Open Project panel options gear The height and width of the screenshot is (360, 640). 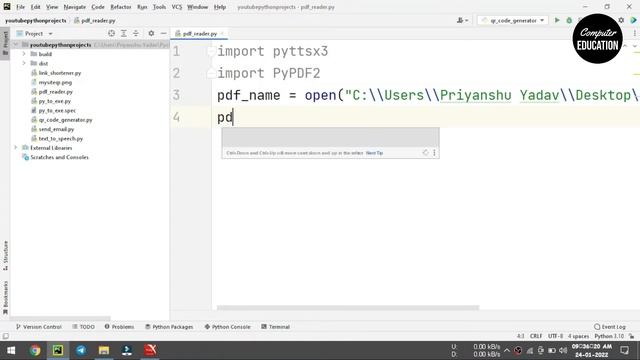pyautogui.click(x=151, y=33)
